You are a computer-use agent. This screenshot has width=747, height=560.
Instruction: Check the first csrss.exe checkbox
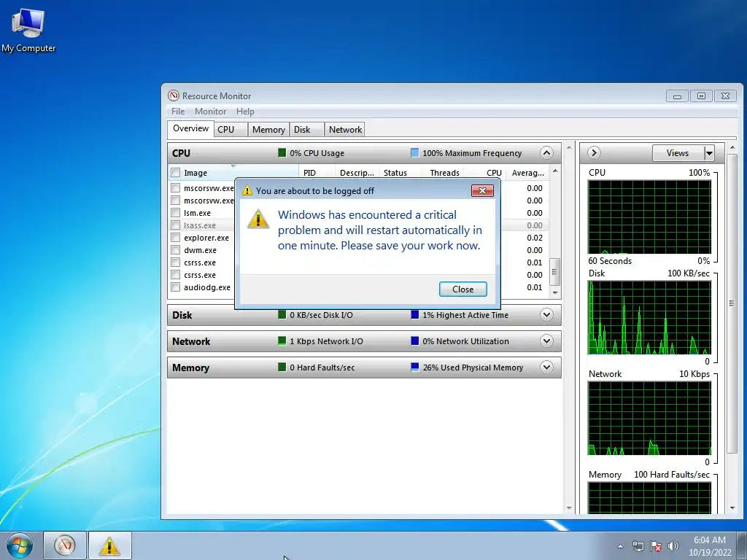[175, 262]
